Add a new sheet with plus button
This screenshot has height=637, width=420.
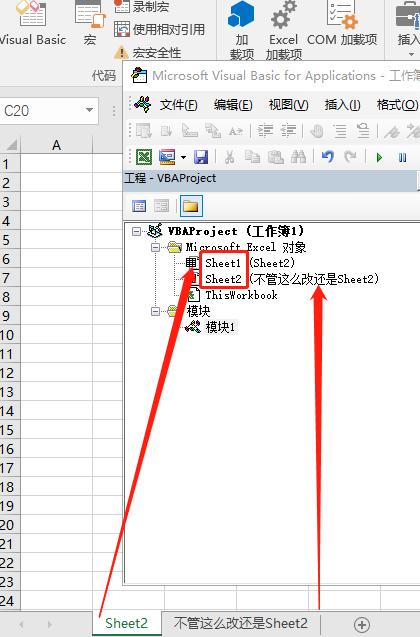[x=362, y=624]
